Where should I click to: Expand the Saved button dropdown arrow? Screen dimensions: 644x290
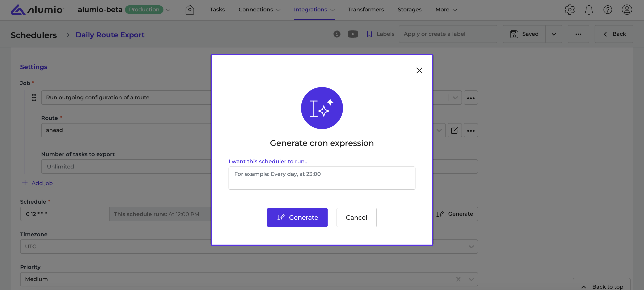coord(554,34)
